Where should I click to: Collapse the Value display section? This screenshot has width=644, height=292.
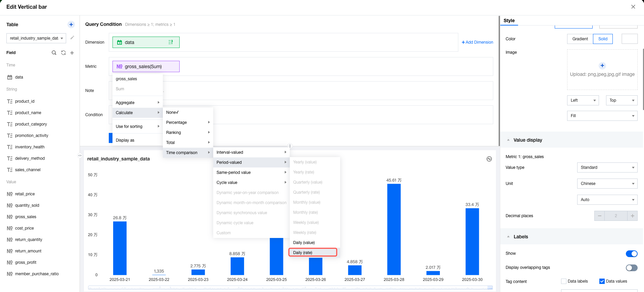tap(508, 140)
